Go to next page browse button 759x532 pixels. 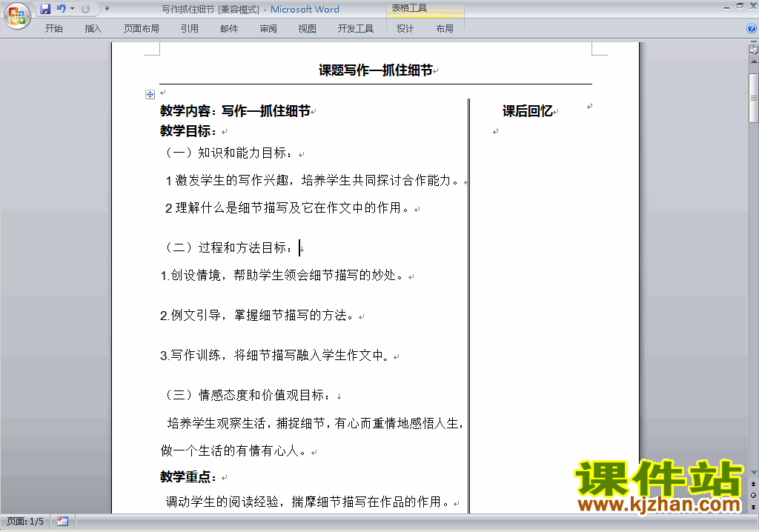click(754, 507)
